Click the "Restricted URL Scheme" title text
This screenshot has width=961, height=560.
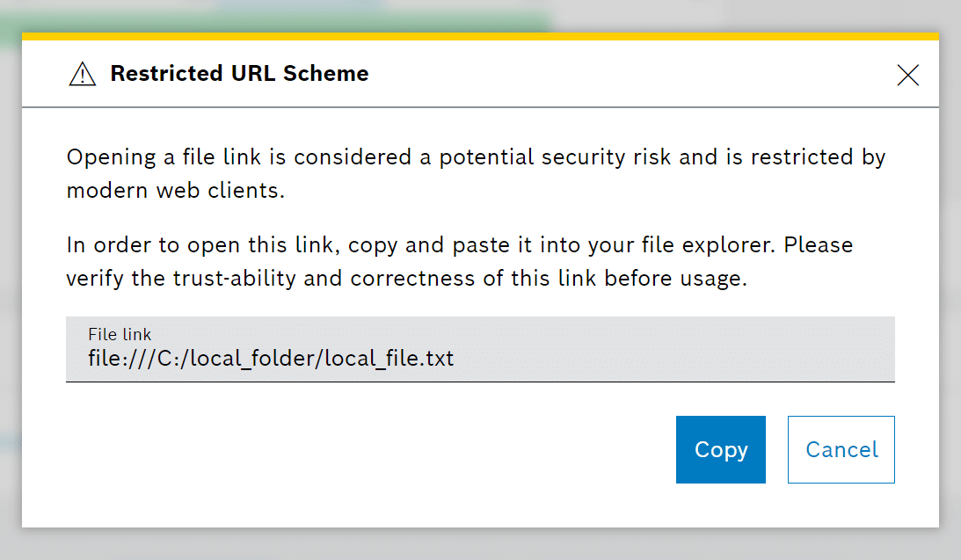coord(239,74)
